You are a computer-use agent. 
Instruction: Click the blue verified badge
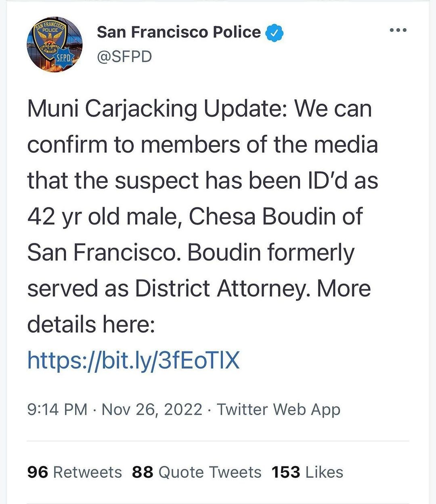click(274, 33)
